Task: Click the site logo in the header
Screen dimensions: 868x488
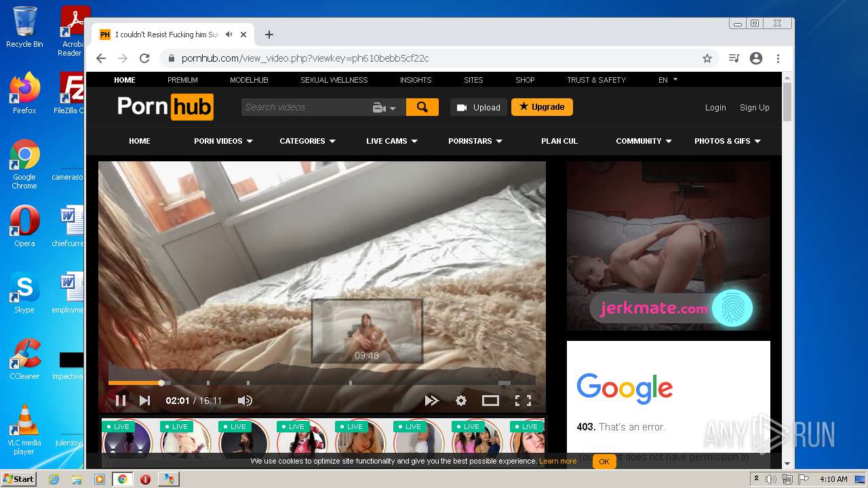Action: click(x=165, y=107)
